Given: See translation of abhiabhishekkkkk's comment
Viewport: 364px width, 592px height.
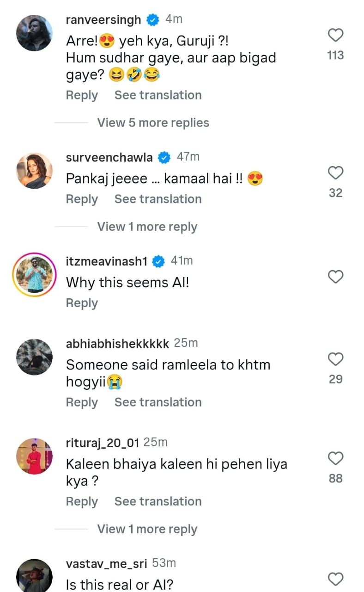Looking at the screenshot, I should coord(158,402).
